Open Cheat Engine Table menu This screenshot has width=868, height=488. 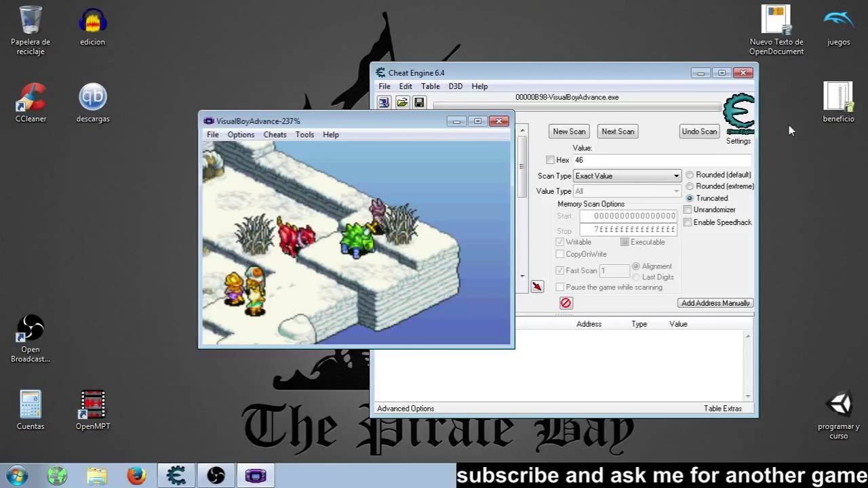coord(431,86)
